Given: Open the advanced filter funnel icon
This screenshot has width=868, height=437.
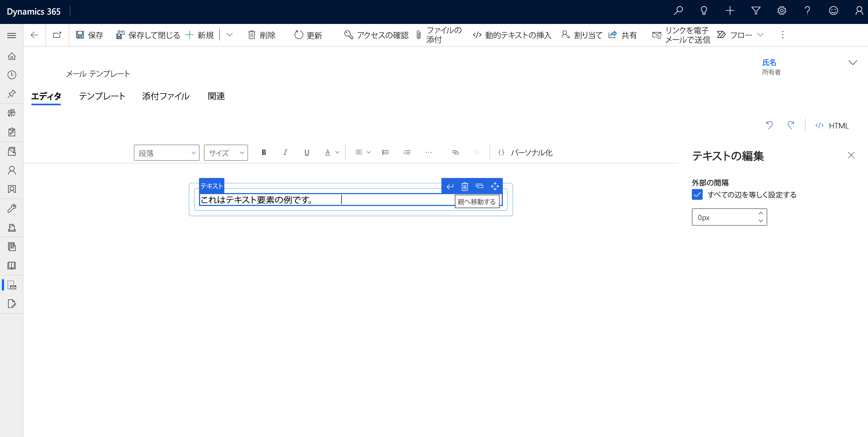Looking at the screenshot, I should 756,11.
